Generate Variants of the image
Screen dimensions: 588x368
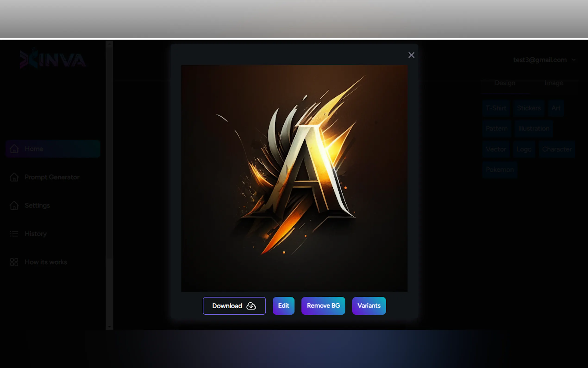click(369, 306)
